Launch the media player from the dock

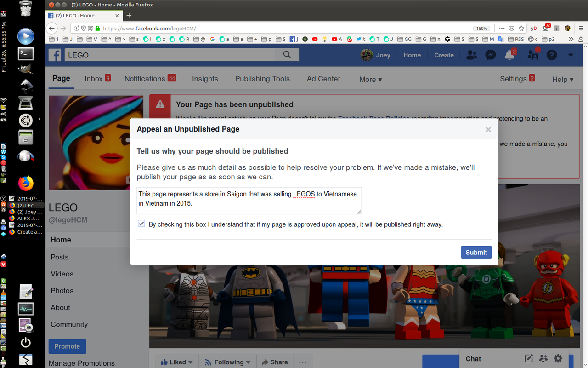point(26,36)
